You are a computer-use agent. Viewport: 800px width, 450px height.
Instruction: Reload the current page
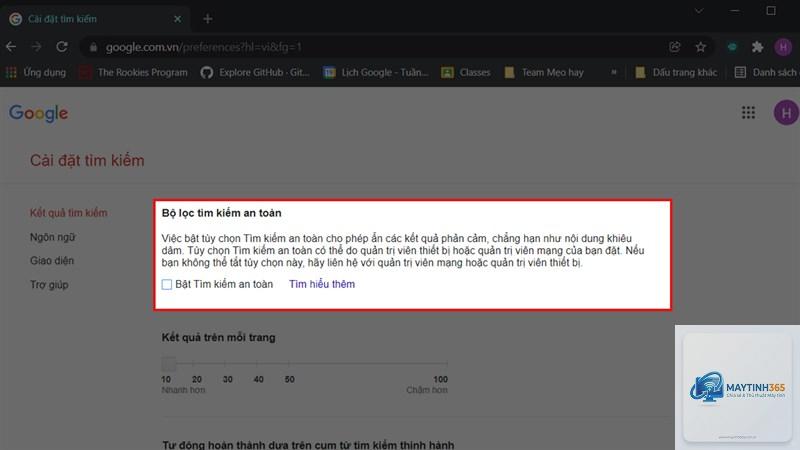pyautogui.click(x=62, y=47)
